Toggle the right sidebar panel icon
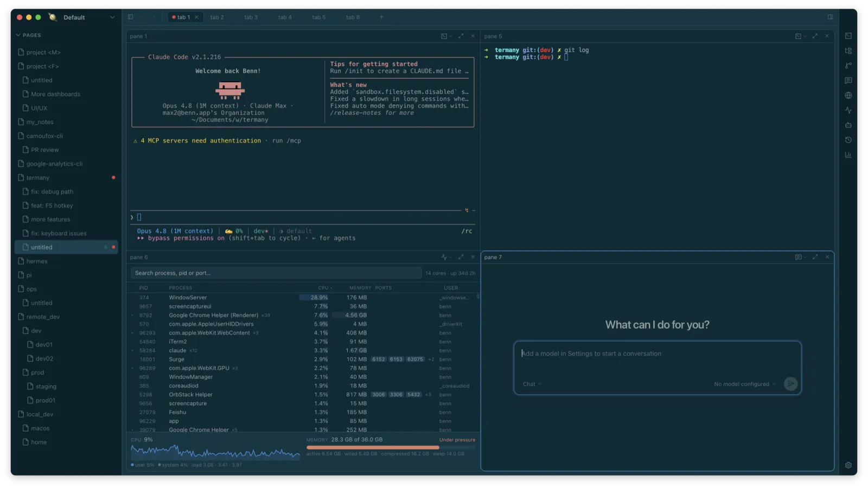The image size is (868, 488). point(830,17)
